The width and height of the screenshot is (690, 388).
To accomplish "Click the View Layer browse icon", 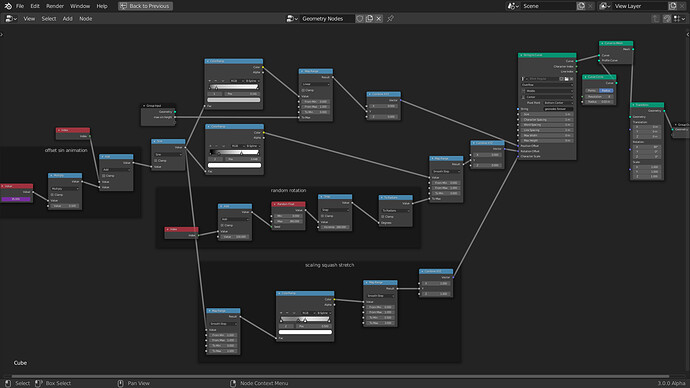I will click(605, 6).
